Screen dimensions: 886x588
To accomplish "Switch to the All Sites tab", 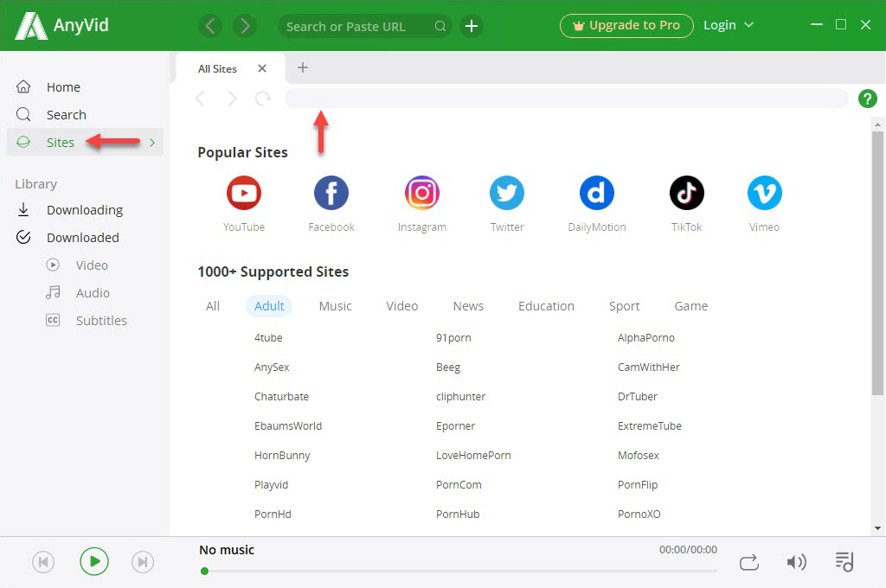I will (230, 69).
